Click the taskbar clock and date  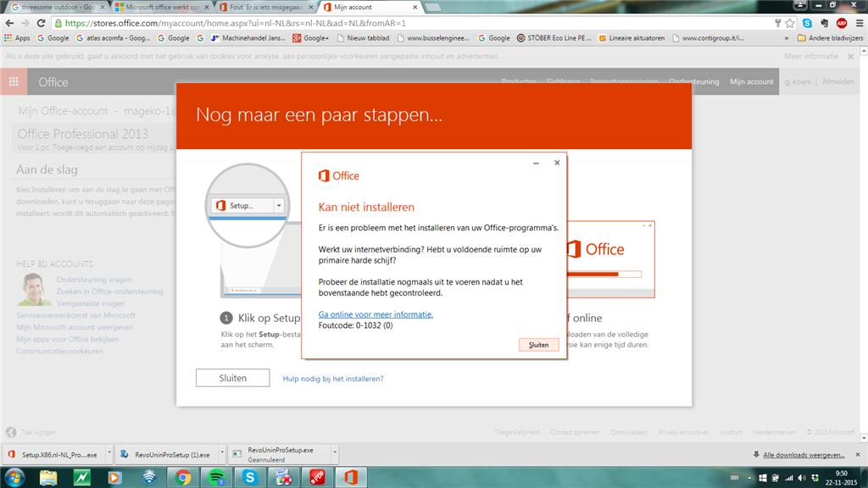pyautogui.click(x=841, y=478)
